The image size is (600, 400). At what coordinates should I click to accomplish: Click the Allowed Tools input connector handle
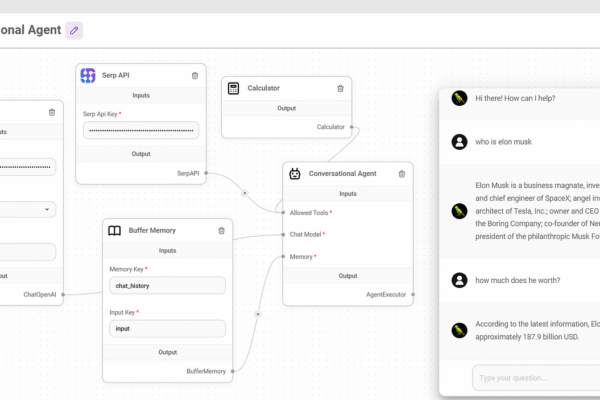[283, 212]
